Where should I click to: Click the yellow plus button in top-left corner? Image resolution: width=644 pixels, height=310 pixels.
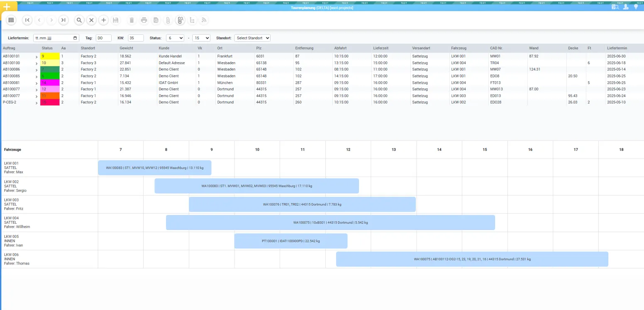click(7, 7)
